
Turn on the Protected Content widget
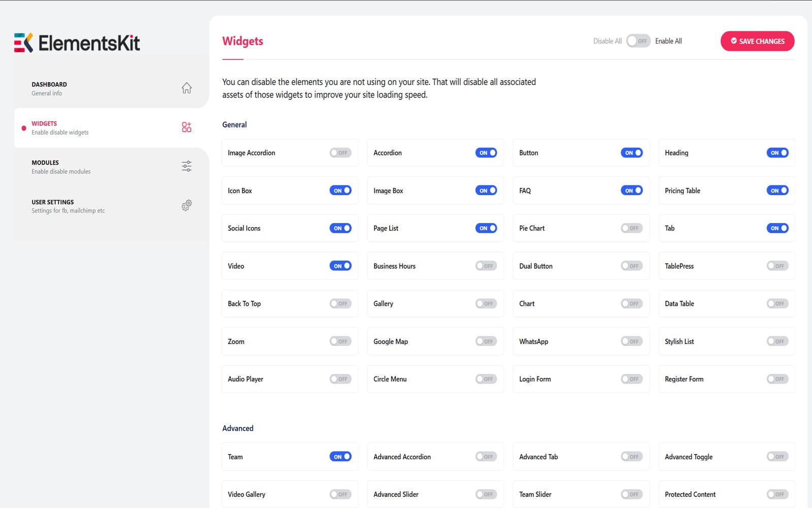tap(777, 494)
